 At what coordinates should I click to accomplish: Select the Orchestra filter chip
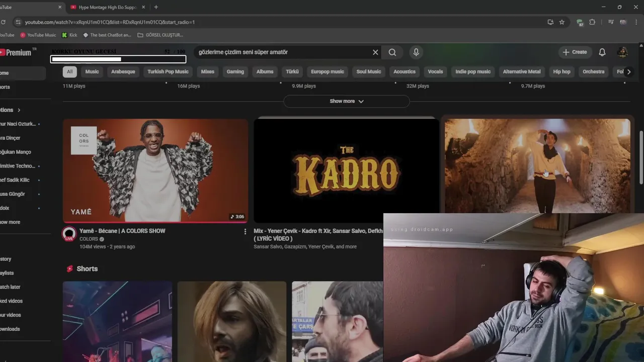click(x=594, y=72)
